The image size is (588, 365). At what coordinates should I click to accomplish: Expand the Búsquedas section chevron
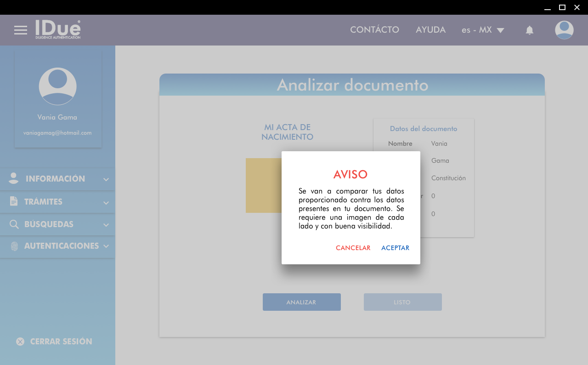[106, 225]
